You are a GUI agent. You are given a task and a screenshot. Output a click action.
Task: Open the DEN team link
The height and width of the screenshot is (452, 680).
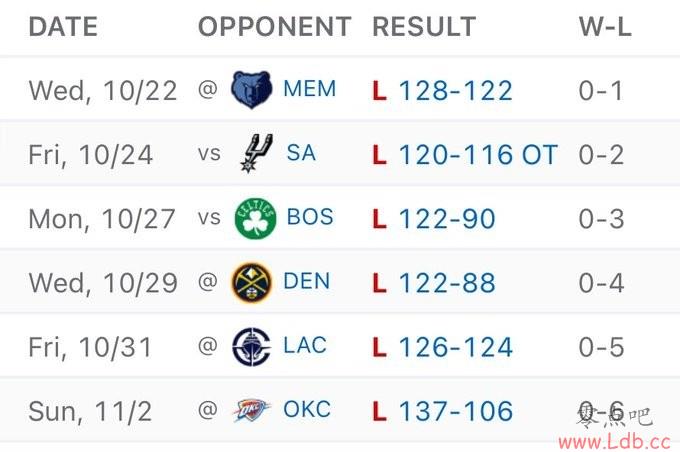click(306, 282)
